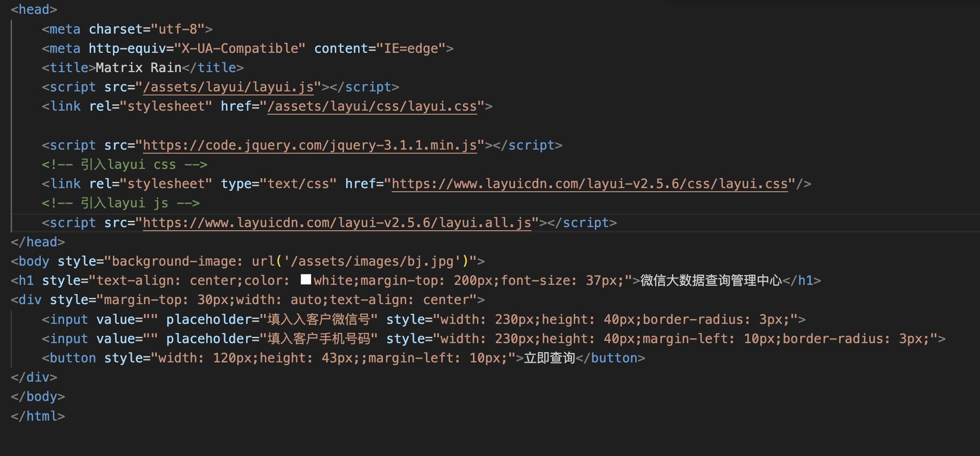Screen dimensions: 980x456
Task: Open the layuicdn layui.css stylesheet URL
Action: [x=590, y=184]
